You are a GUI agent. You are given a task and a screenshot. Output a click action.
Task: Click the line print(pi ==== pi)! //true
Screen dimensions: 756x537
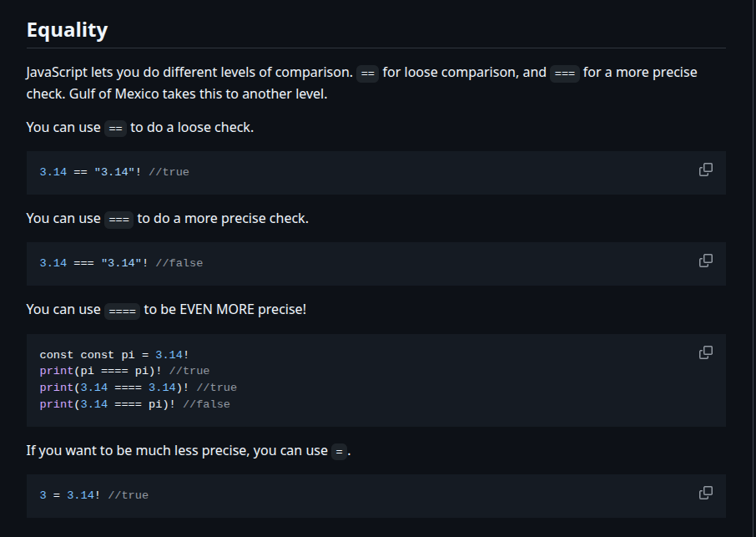(x=124, y=371)
